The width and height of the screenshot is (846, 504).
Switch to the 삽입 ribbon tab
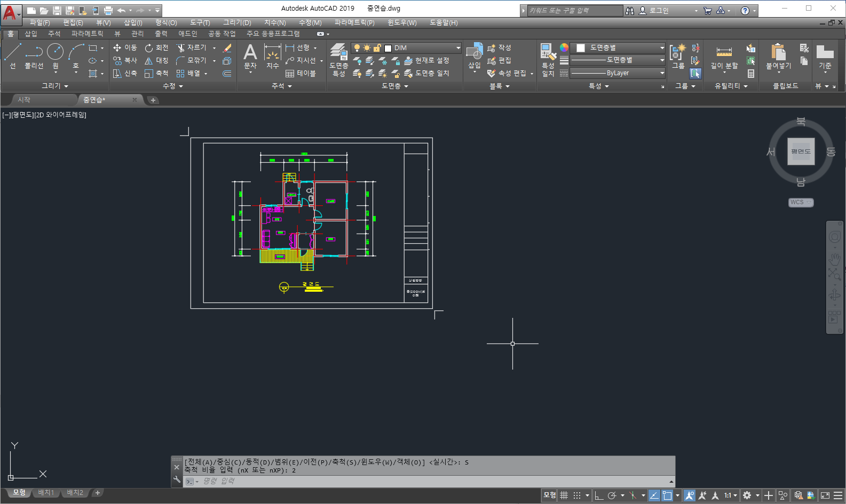(x=31, y=34)
